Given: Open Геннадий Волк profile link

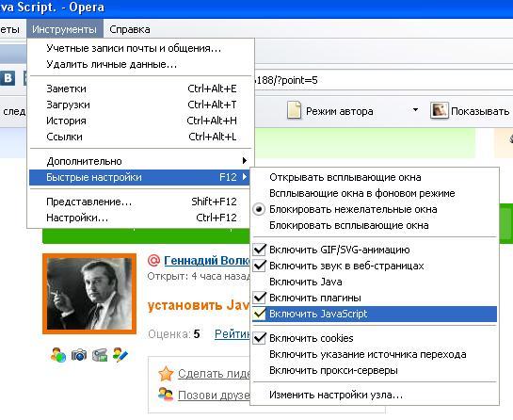Looking at the screenshot, I should click(x=206, y=261).
